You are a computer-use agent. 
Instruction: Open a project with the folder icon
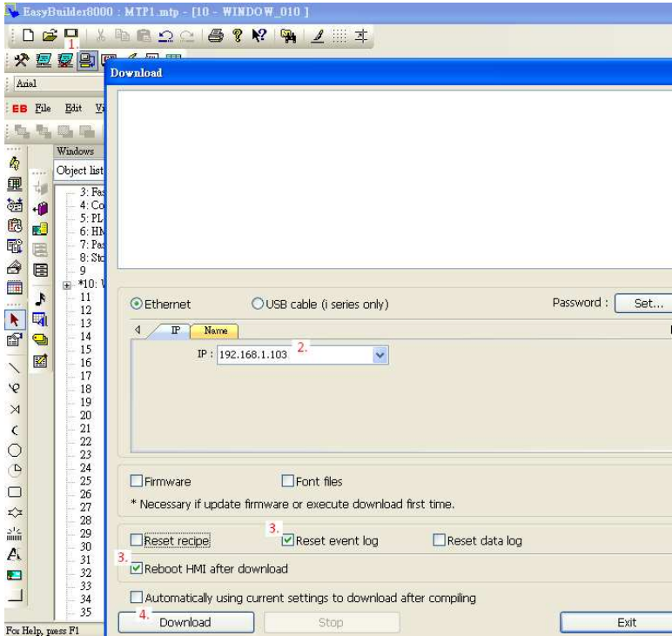point(50,35)
